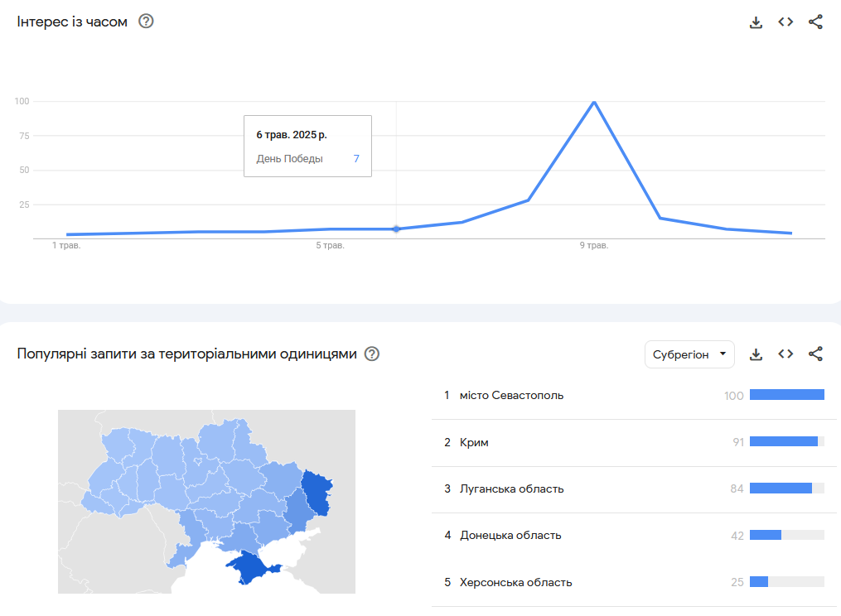
Task: Open help icon next to Інтерес із часом
Action: 146,22
